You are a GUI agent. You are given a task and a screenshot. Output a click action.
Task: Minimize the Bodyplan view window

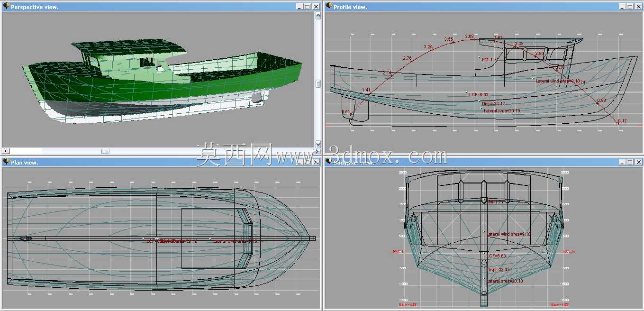622,162
